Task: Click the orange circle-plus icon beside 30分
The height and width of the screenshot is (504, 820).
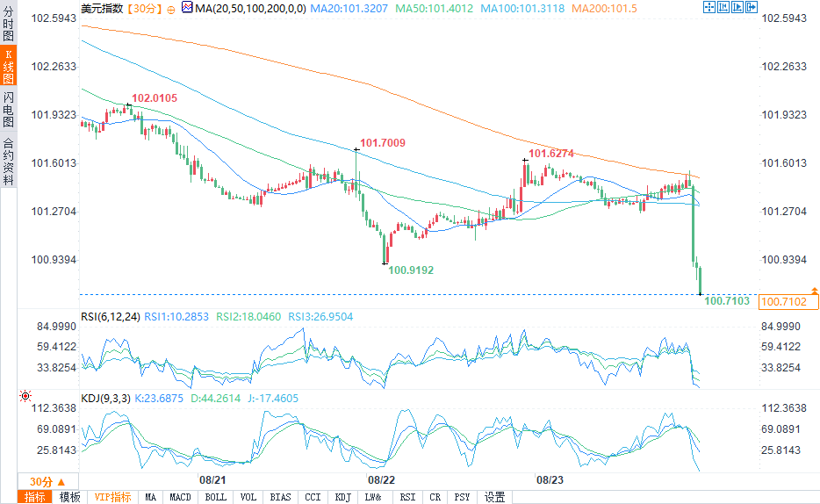Action: (x=171, y=10)
